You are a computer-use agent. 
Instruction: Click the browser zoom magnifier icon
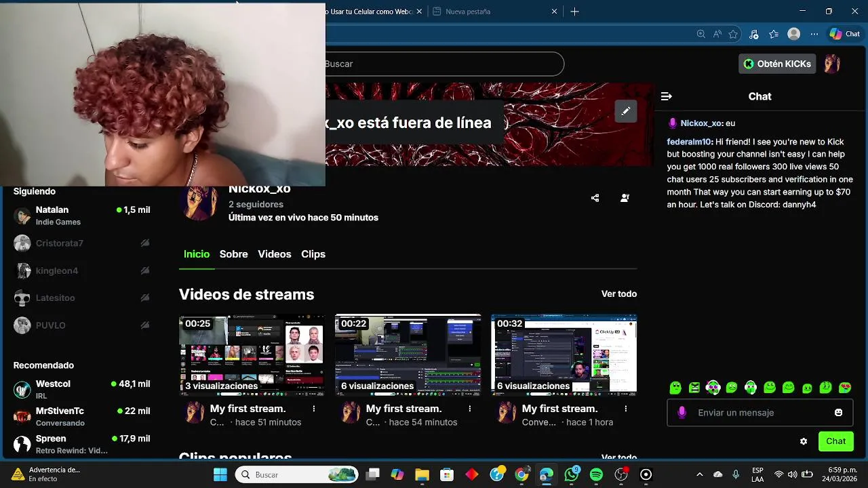point(701,34)
